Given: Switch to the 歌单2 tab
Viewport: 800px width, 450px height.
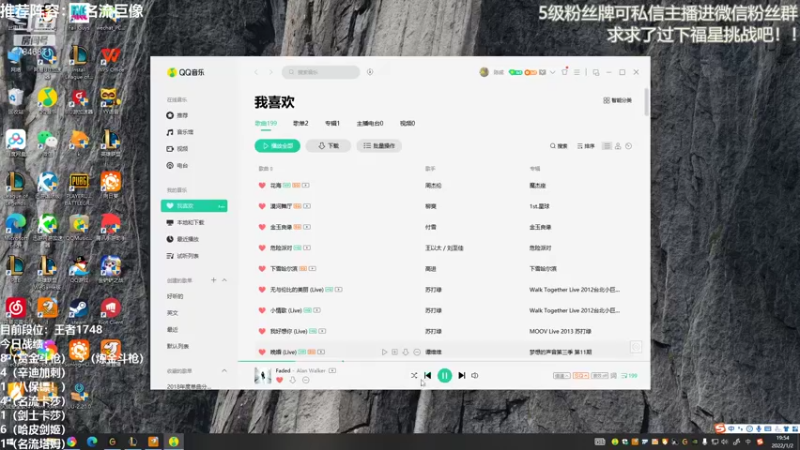Looking at the screenshot, I should 301,123.
